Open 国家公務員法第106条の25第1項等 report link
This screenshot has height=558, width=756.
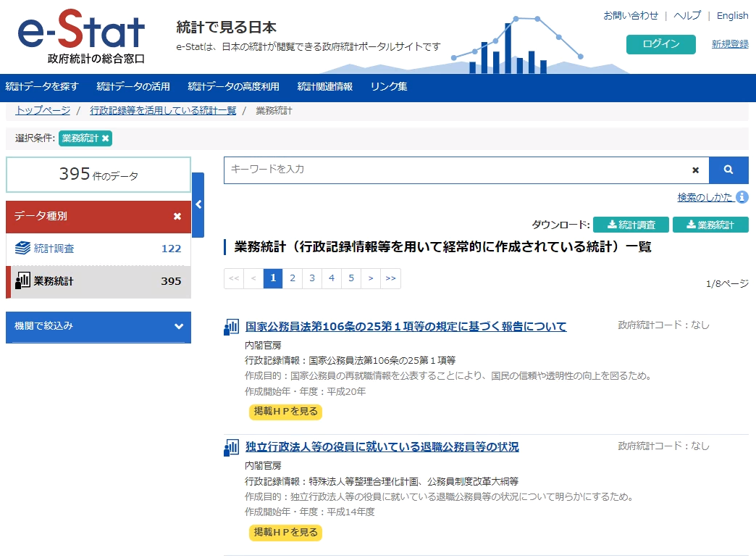tap(406, 327)
